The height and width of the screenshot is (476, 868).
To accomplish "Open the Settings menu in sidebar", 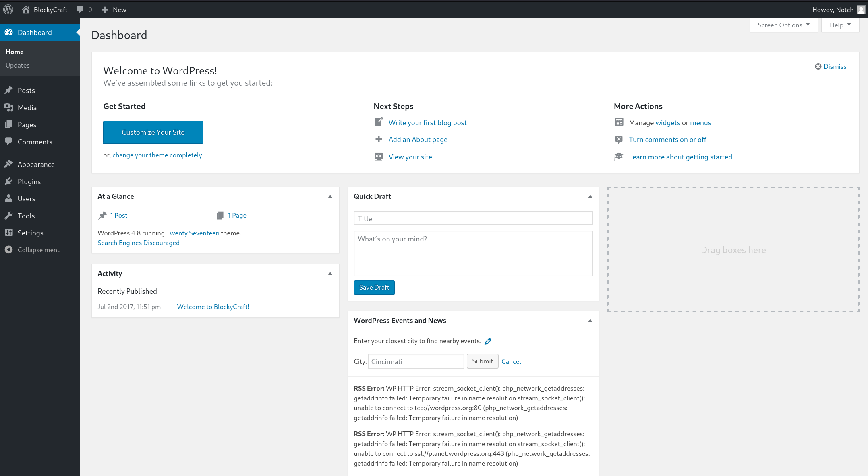I will [x=30, y=233].
